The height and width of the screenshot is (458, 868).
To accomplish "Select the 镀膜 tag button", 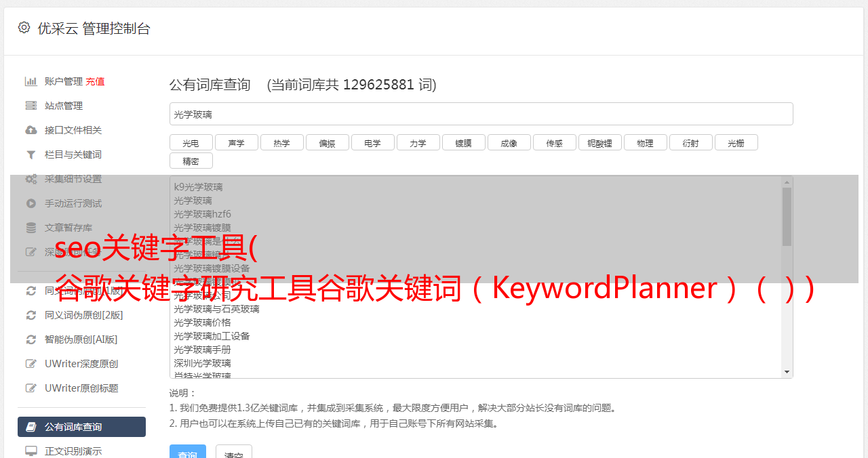I will pos(464,142).
